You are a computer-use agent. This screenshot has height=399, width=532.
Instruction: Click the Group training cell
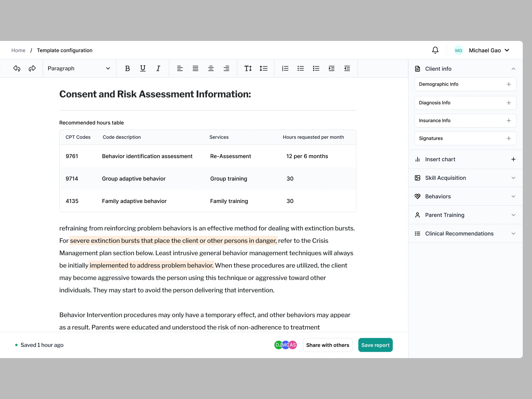[x=228, y=178]
